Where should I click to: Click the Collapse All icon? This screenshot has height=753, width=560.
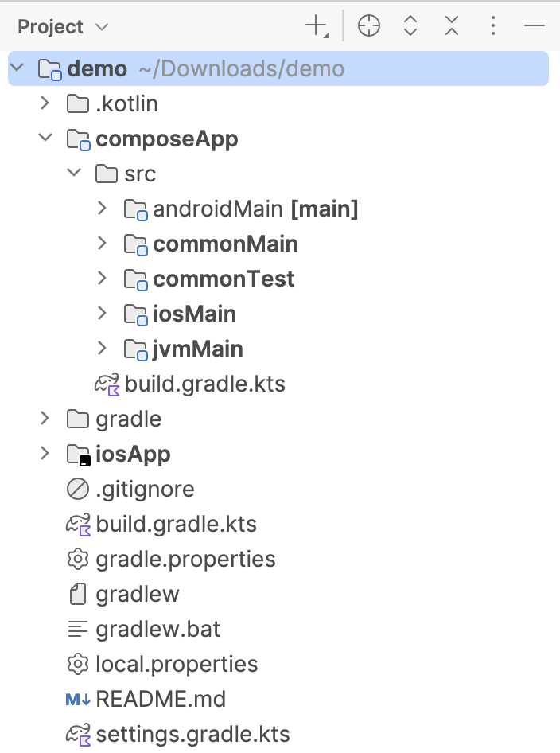tap(451, 25)
